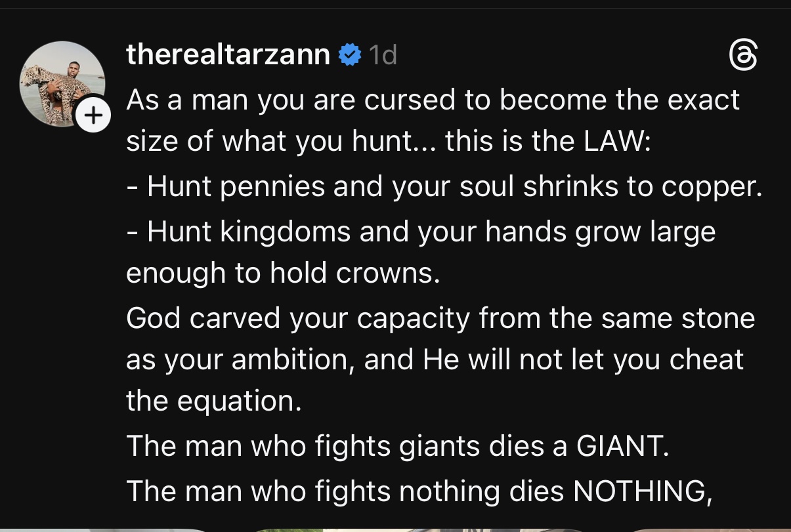Click the line "God carved your capacity"
Screen dimensions: 791x532
coord(440,317)
